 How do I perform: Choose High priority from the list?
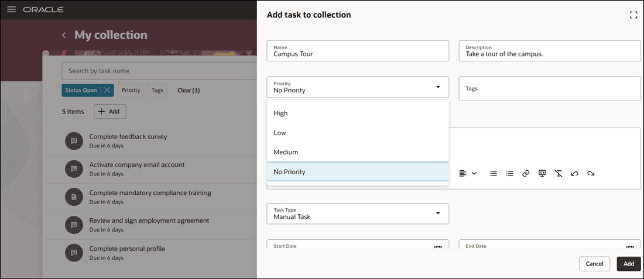click(358, 113)
